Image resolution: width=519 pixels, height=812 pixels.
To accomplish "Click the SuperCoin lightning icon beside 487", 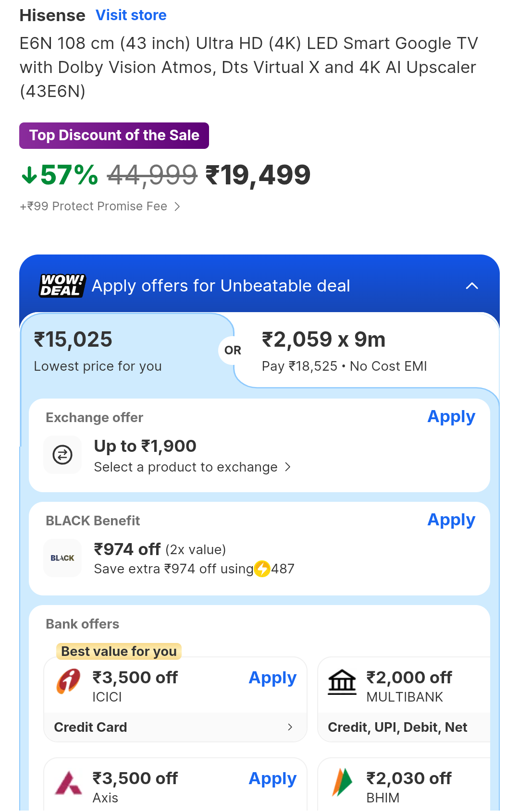I will coord(262,569).
